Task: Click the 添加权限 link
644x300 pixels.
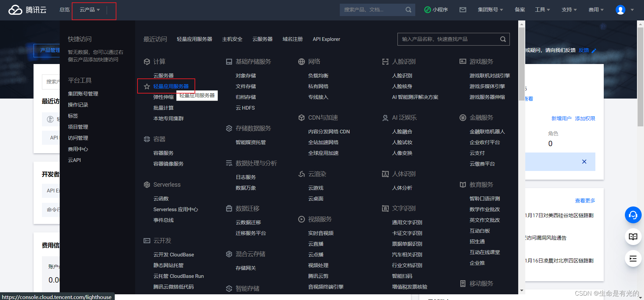Action: (585, 119)
